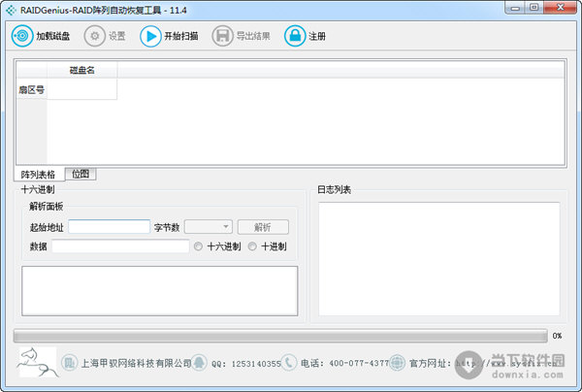582x392 pixels.
Task: Click the telephone icon beside 电话
Action: 289,362
